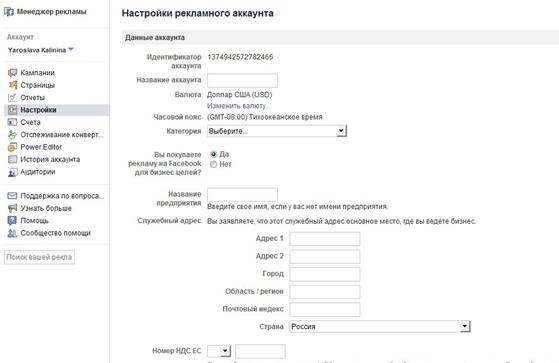Viewport: 559px width, 363px height.
Task: Click the Счета billing icon
Action: click(12, 122)
